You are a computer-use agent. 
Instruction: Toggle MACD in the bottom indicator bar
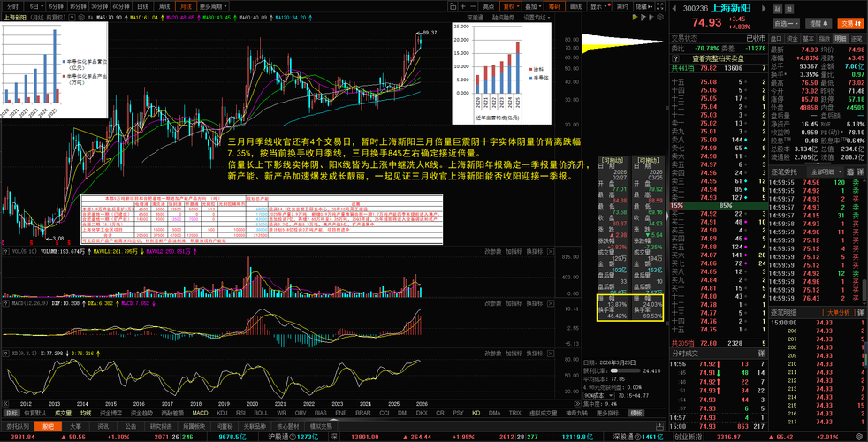(x=201, y=413)
